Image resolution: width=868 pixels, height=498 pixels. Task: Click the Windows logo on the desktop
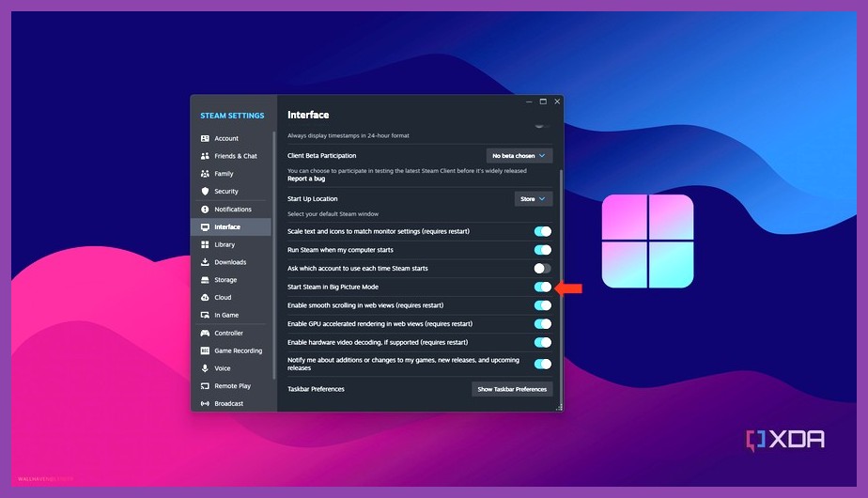[647, 241]
